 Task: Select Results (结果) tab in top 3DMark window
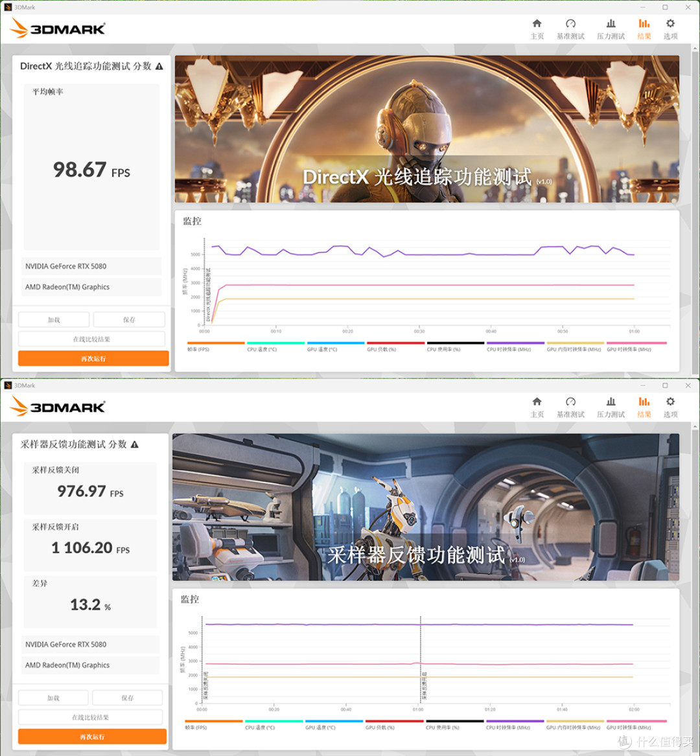(x=644, y=29)
